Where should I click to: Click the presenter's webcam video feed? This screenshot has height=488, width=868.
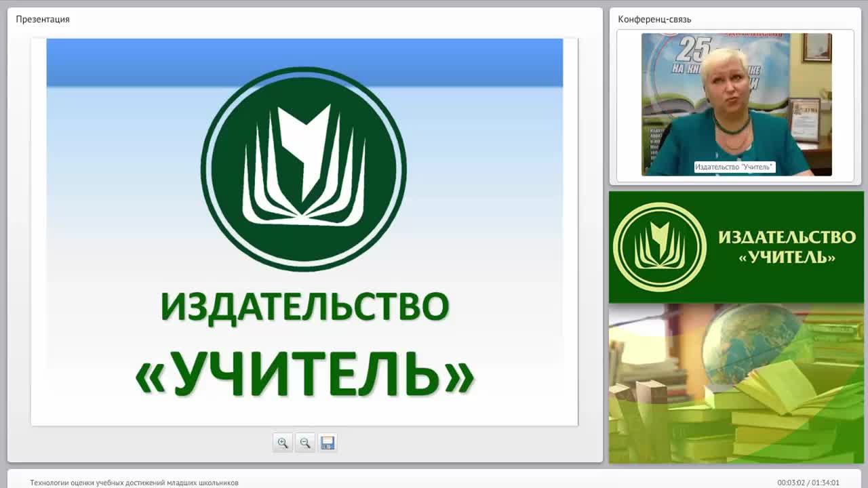click(x=736, y=104)
